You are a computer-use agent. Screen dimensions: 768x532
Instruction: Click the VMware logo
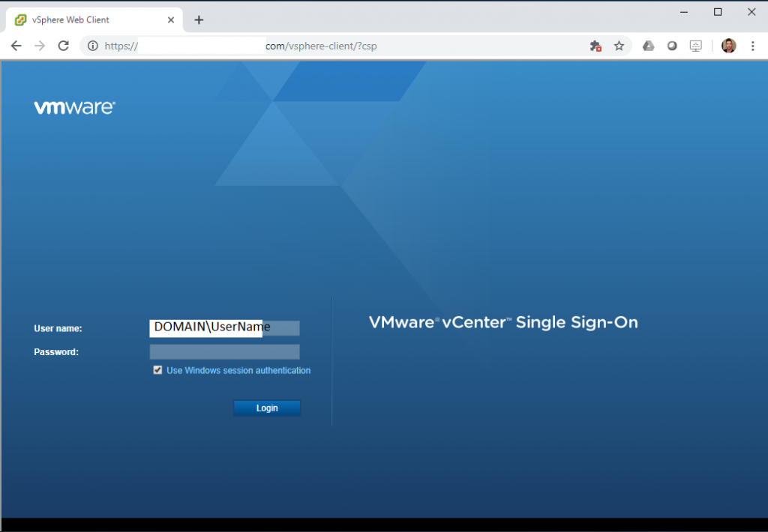[x=74, y=108]
